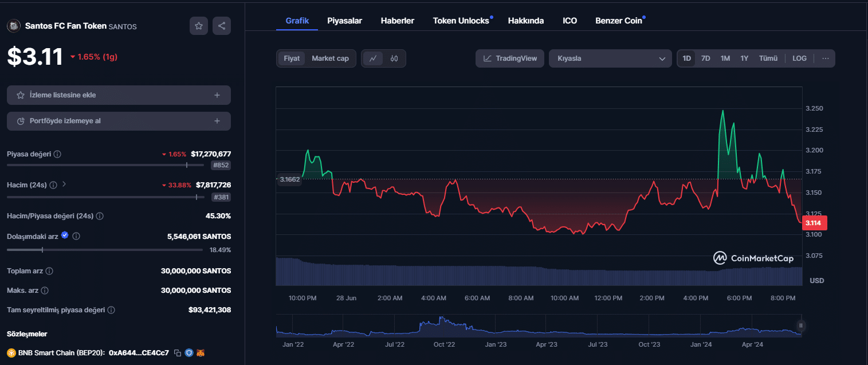Copy the BEP20 contract address

coord(178,353)
